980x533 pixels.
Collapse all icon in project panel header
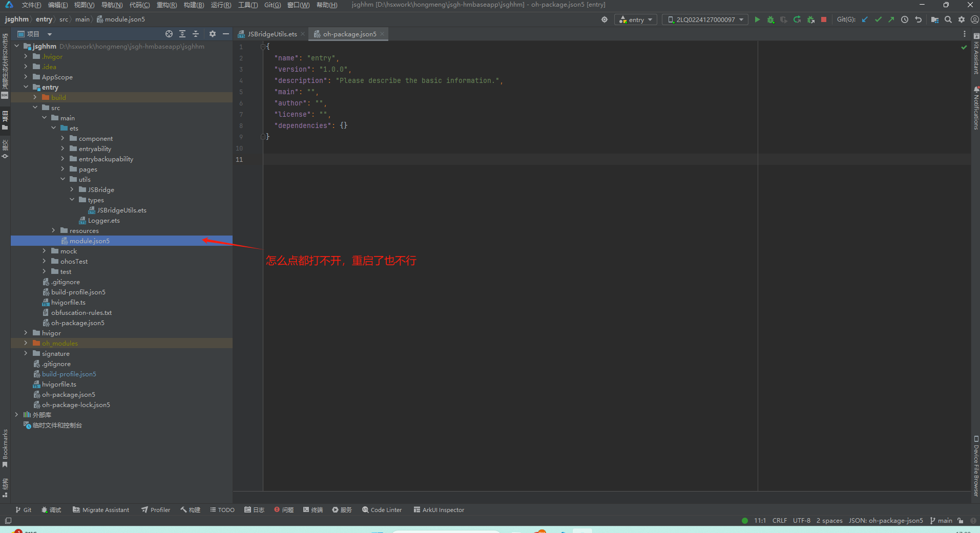pyautogui.click(x=196, y=34)
